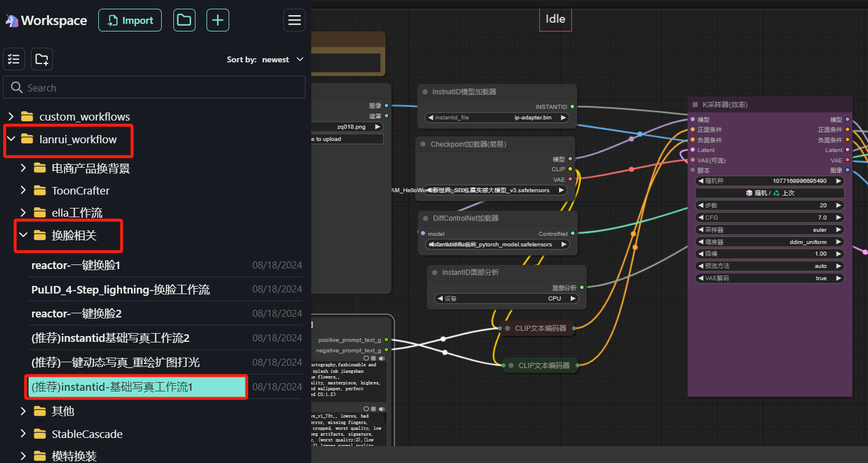
Task: Expand the 模特换装 folder chevron
Action: pos(23,456)
